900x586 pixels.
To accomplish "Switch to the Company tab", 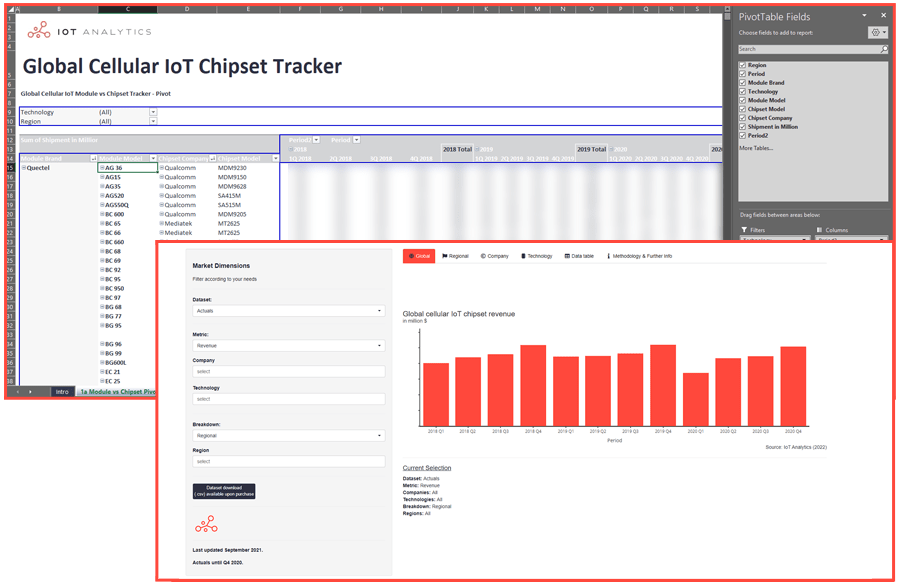I will tap(495, 257).
